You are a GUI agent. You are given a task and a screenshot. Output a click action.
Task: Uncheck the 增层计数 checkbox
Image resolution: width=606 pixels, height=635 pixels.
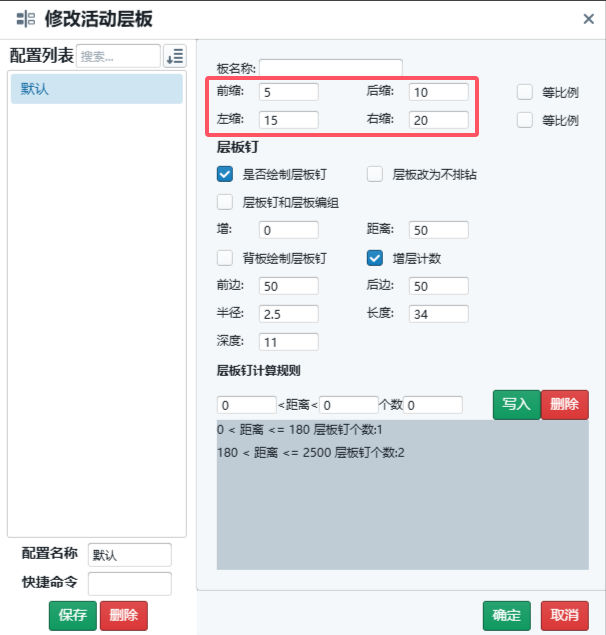(x=375, y=258)
